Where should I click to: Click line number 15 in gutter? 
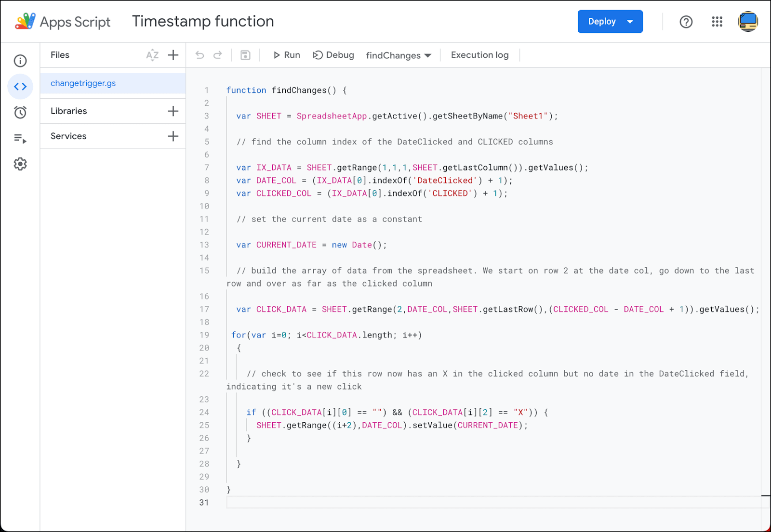pyautogui.click(x=204, y=271)
